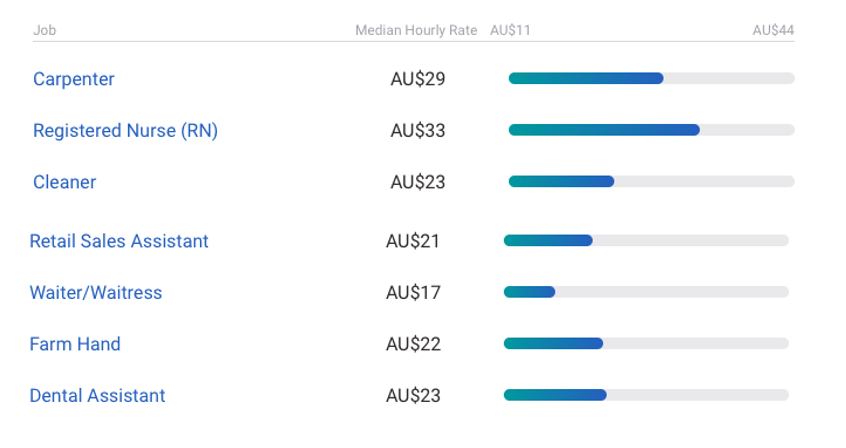Click the Registered Nurse (RN) link
Screen dimensions: 846x448
125,131
